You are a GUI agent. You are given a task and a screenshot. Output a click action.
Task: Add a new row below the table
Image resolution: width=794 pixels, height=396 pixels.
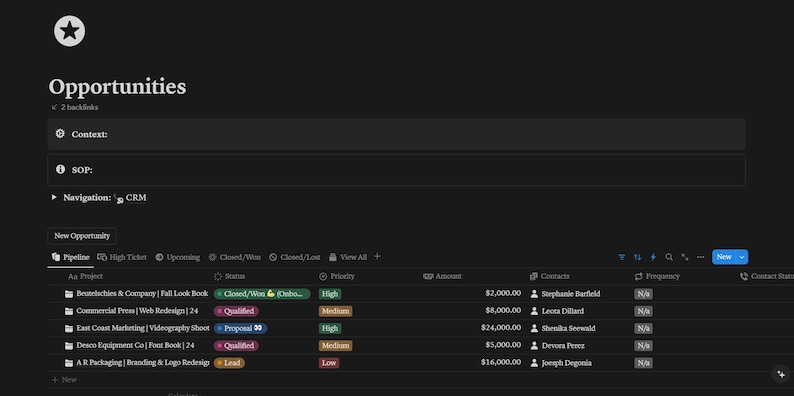tap(64, 379)
